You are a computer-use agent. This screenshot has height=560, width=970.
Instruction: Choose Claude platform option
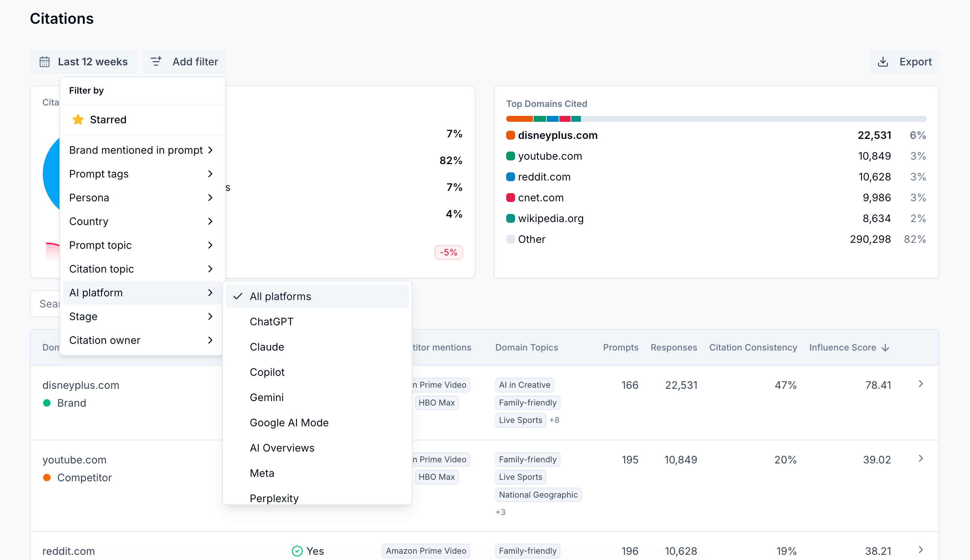tap(267, 347)
